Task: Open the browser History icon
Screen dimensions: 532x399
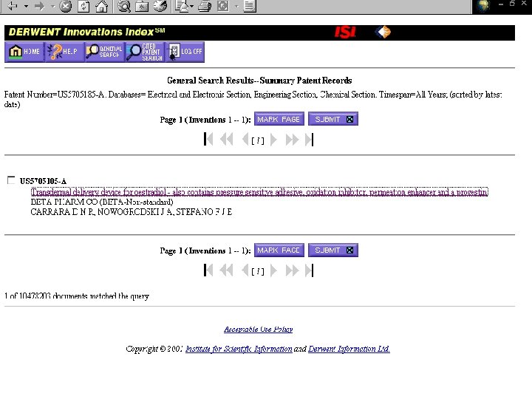Action: (x=160, y=6)
